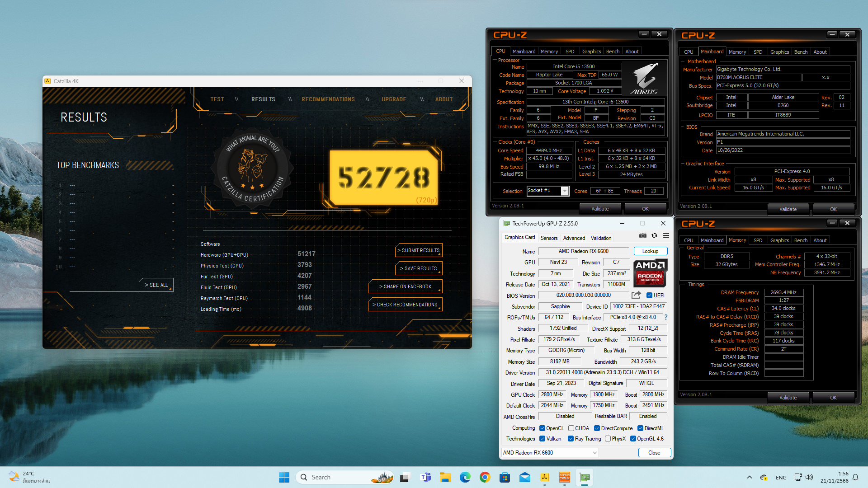Viewport: 868px width, 488px height.
Task: Open the SPD tab in the Mainboard CPU-Z window
Action: click(758, 52)
